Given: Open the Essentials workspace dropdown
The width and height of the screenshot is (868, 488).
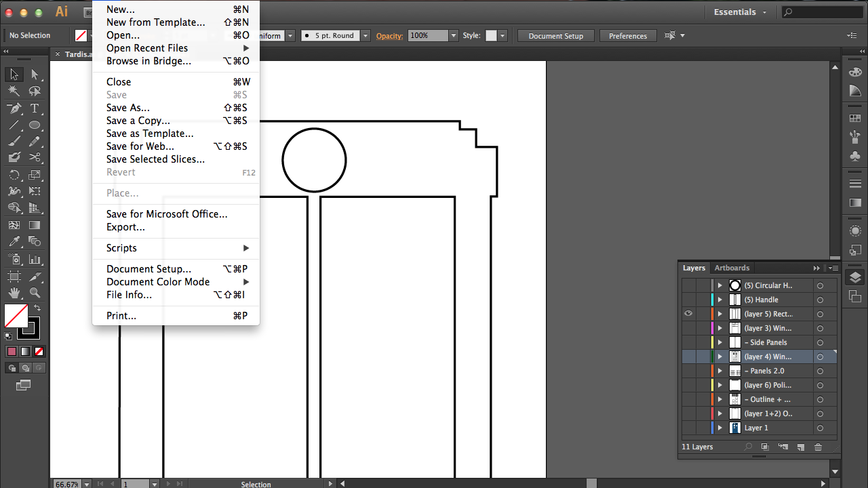Looking at the screenshot, I should click(x=741, y=12).
